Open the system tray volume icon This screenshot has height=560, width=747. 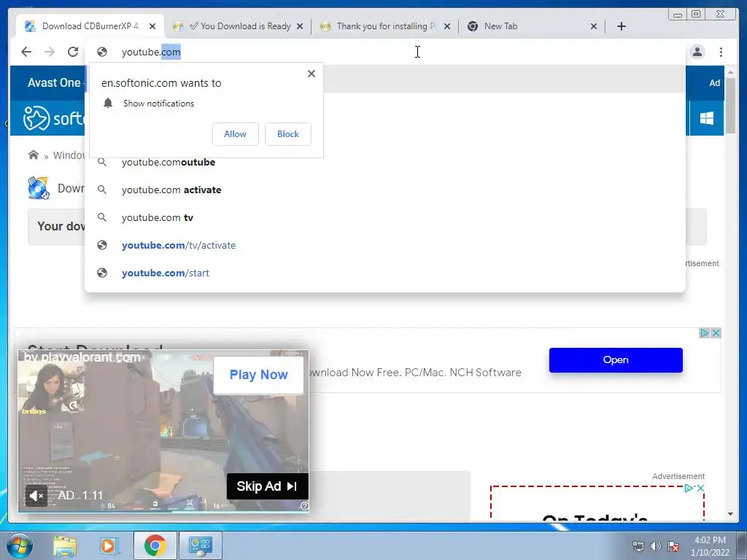click(656, 546)
